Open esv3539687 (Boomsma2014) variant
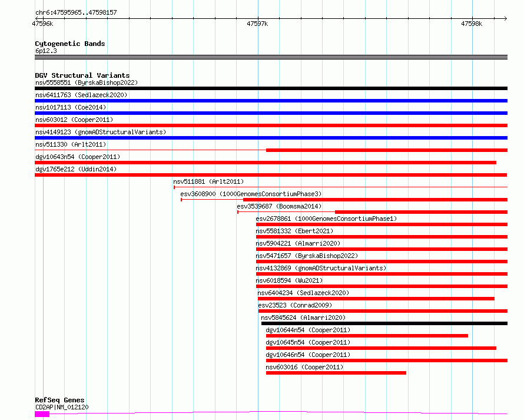524x420 pixels. click(279, 206)
